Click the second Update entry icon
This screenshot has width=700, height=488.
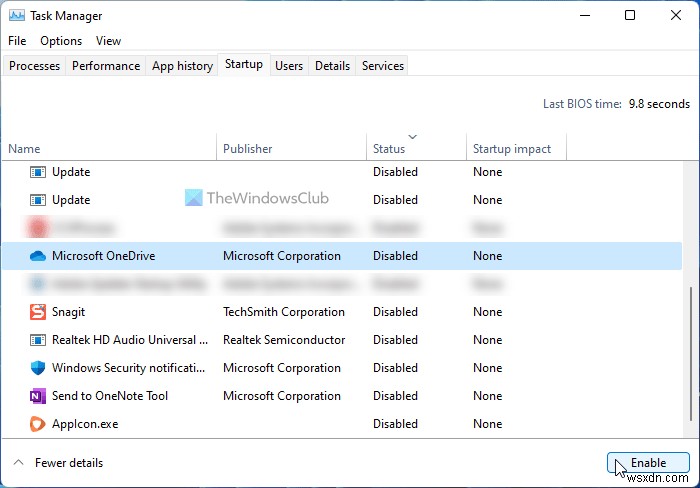pos(38,200)
